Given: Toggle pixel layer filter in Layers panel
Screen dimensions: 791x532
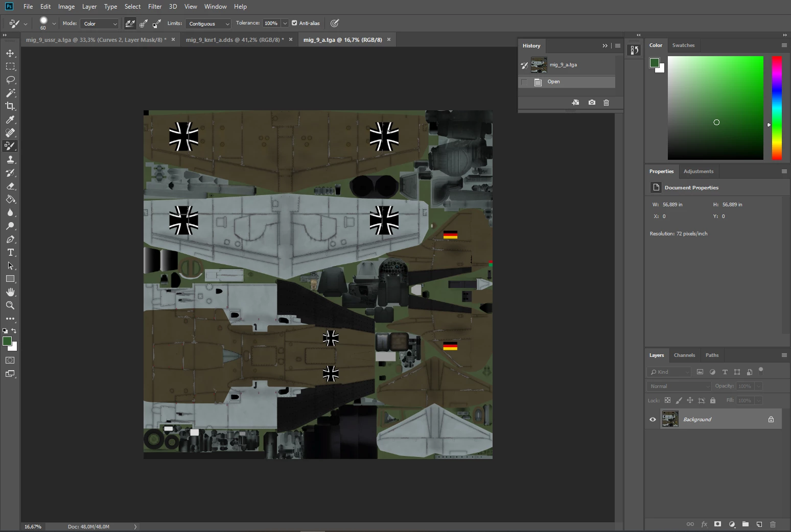Looking at the screenshot, I should [x=700, y=372].
